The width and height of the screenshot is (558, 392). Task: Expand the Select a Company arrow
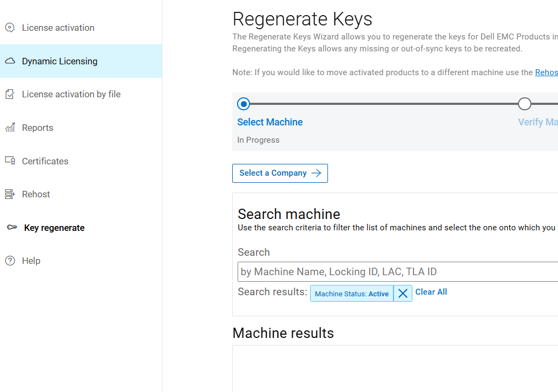click(316, 173)
